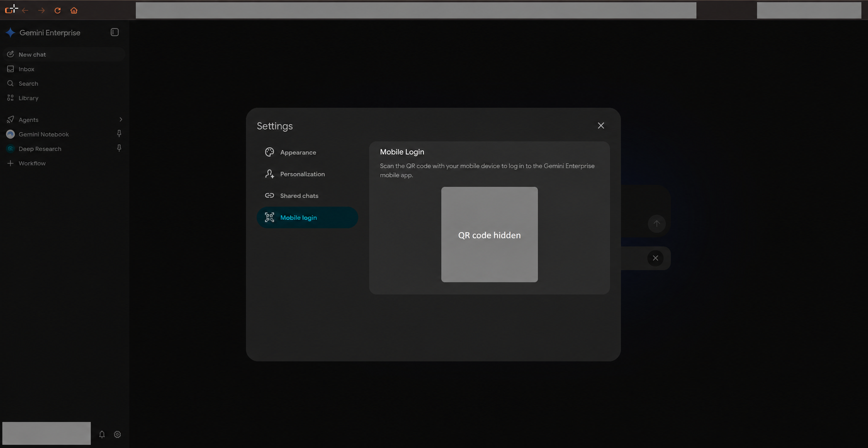Go back with browser back arrow
The height and width of the screenshot is (448, 868).
(x=25, y=10)
